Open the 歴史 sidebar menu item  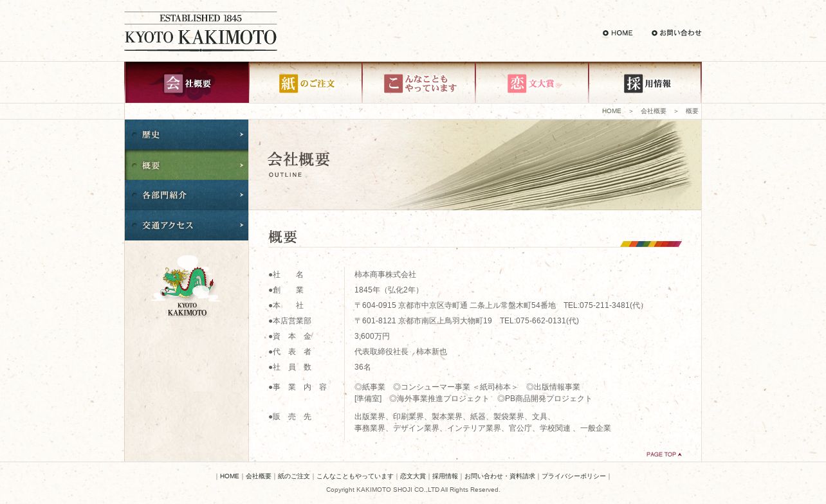187,134
